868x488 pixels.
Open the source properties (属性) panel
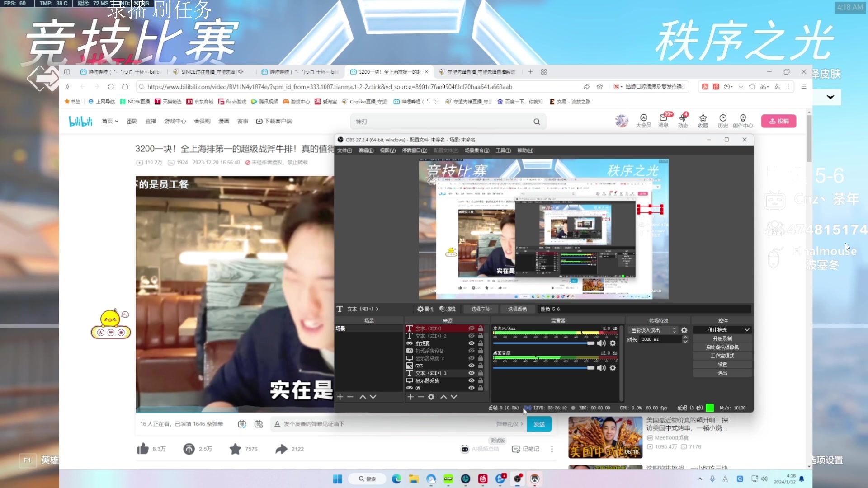coord(425,309)
